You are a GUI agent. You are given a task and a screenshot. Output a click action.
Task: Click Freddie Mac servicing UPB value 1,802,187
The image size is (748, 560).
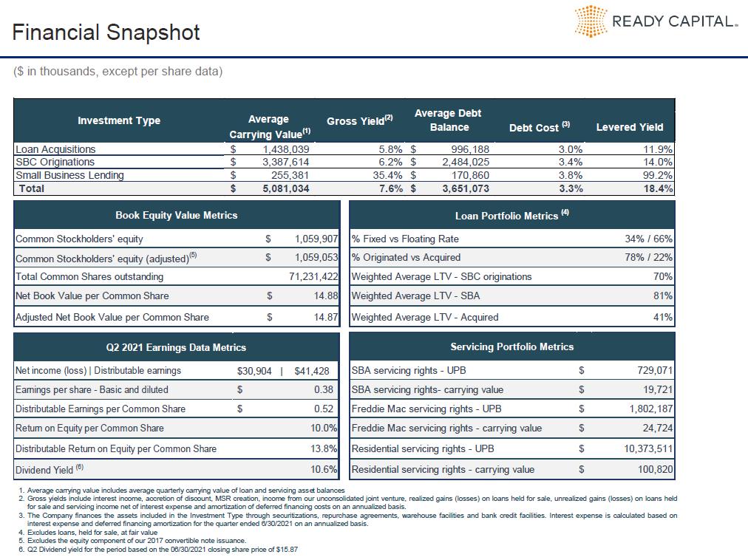point(651,409)
